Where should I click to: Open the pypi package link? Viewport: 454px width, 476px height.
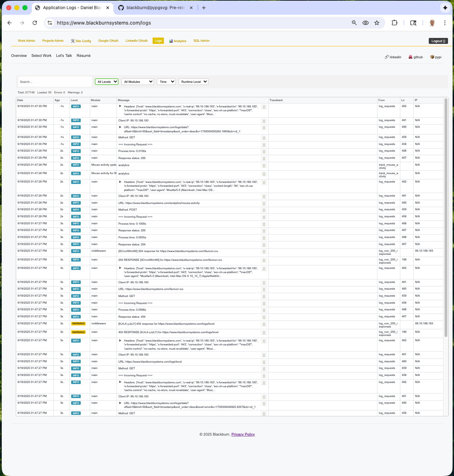[x=436, y=57]
